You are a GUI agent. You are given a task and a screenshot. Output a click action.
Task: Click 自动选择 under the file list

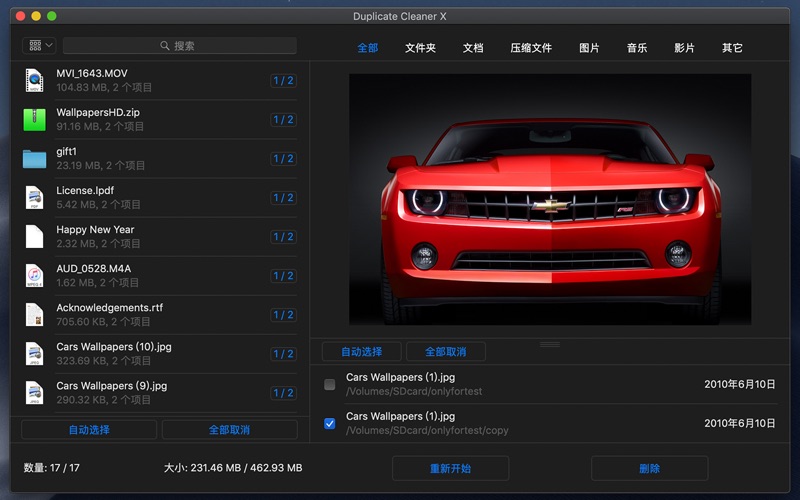click(89, 430)
